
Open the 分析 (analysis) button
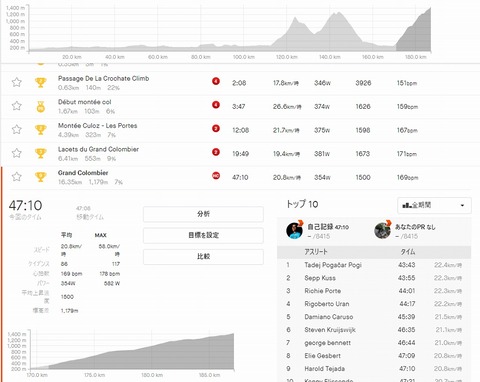[x=203, y=214]
